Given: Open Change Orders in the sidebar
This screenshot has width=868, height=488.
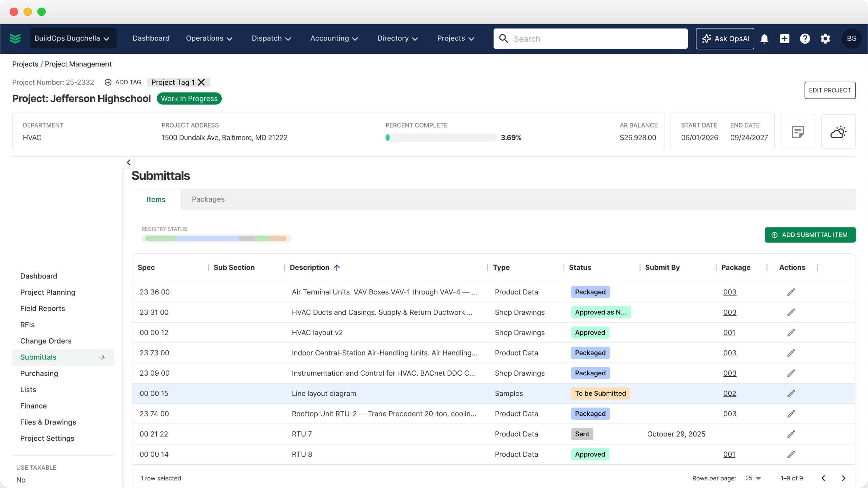Looking at the screenshot, I should tap(46, 341).
